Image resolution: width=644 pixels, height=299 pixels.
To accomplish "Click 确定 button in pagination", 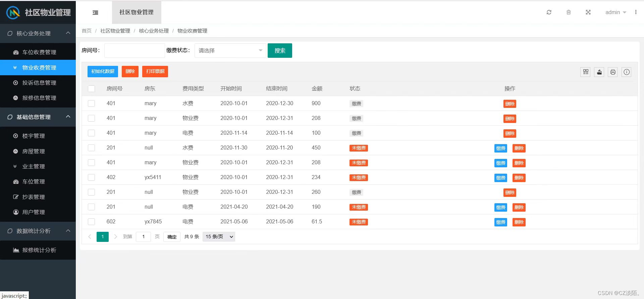I will tap(172, 237).
